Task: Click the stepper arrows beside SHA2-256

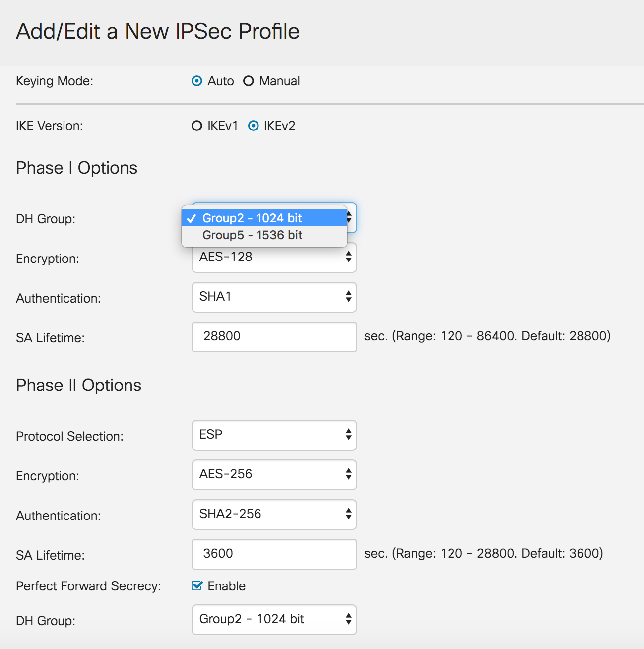Action: pyautogui.click(x=348, y=515)
